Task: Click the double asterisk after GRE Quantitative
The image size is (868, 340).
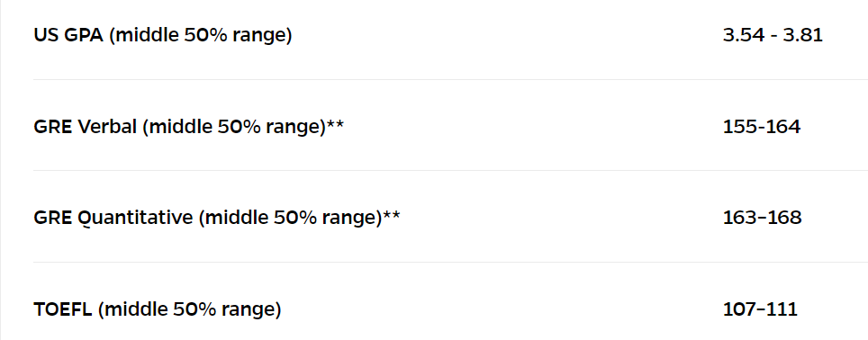Action: coord(391,215)
